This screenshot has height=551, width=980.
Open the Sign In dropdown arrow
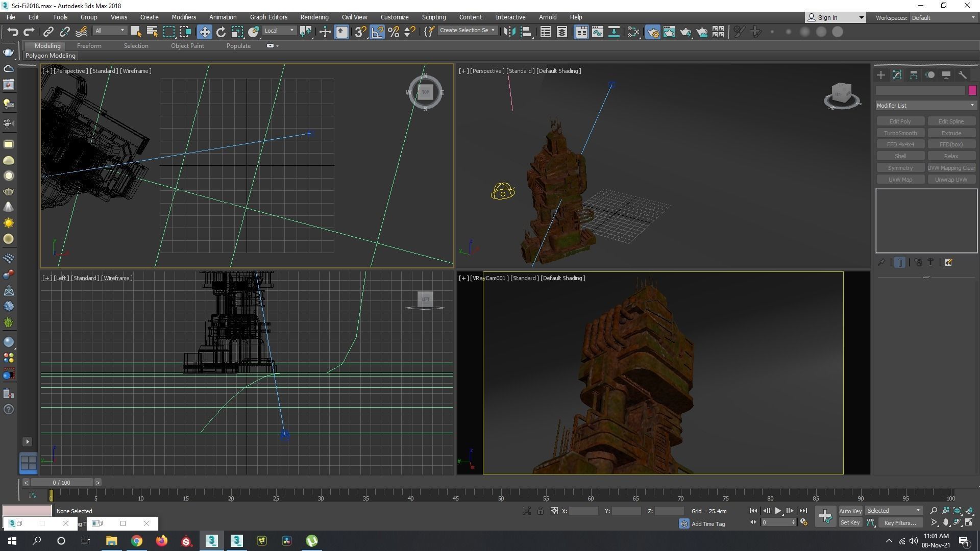pos(861,18)
